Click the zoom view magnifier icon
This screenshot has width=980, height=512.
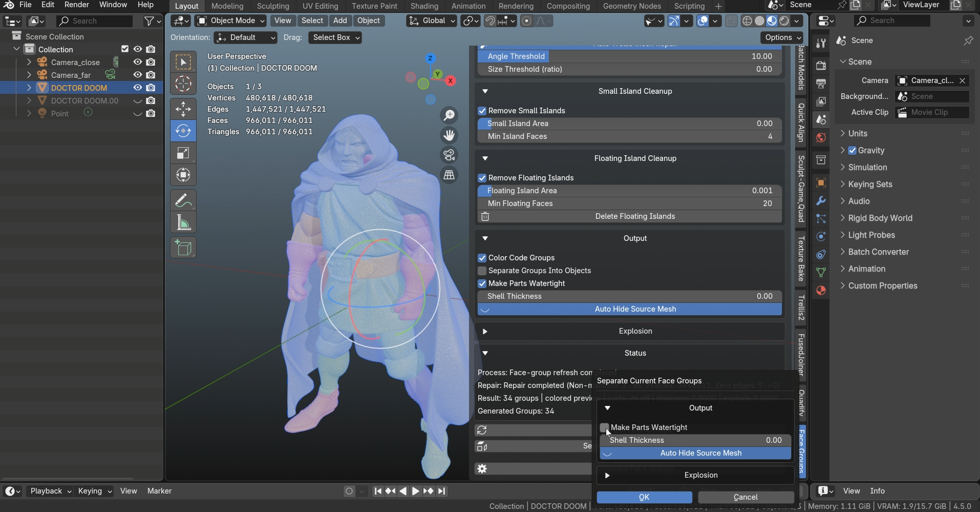click(449, 115)
